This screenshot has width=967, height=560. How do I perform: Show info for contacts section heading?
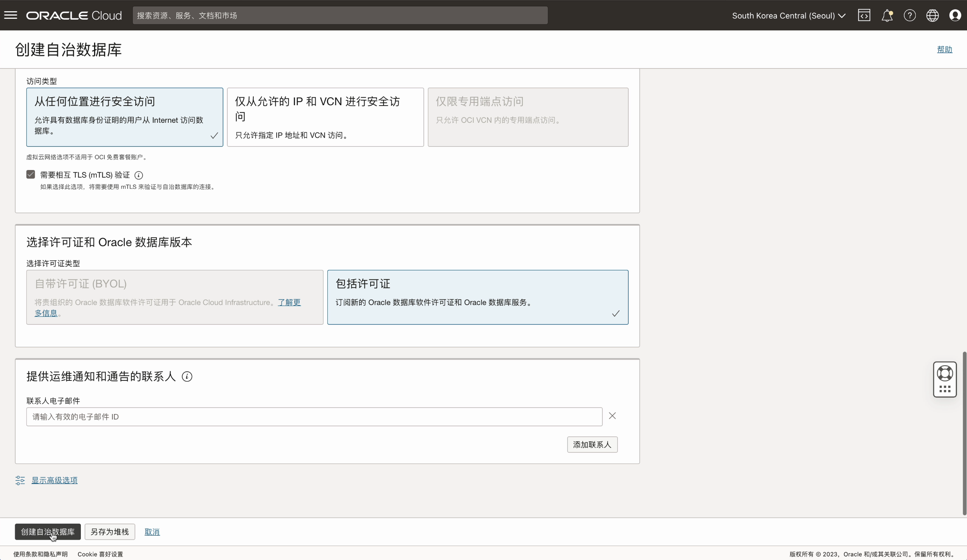point(187,376)
